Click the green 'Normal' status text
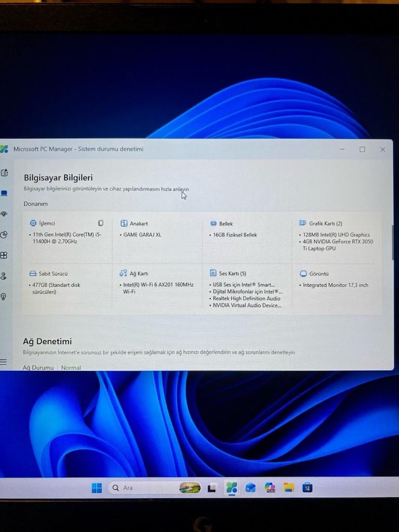Screen dimensions: 399x532 [x=71, y=367]
